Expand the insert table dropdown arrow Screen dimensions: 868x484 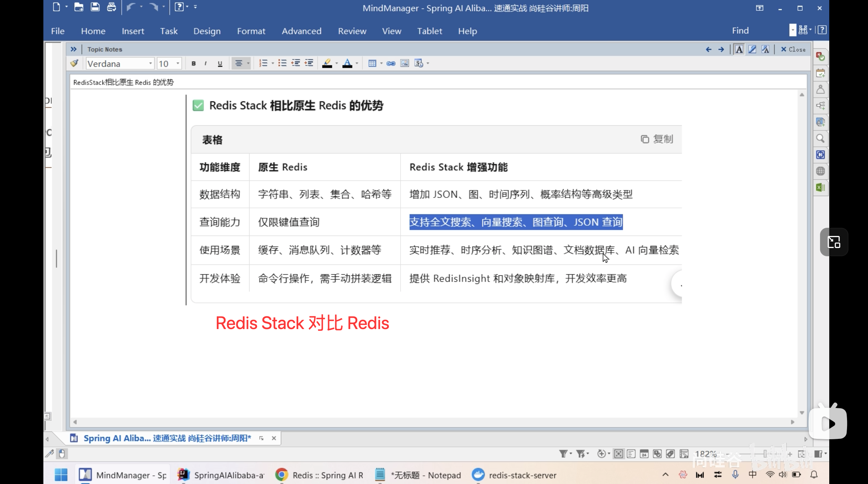click(x=381, y=64)
